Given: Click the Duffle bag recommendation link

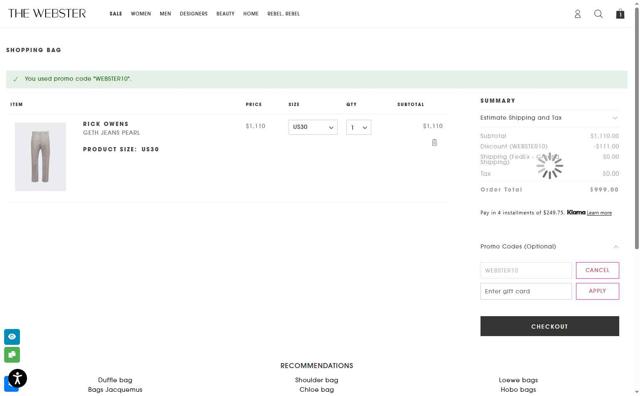Looking at the screenshot, I should click(x=115, y=380).
